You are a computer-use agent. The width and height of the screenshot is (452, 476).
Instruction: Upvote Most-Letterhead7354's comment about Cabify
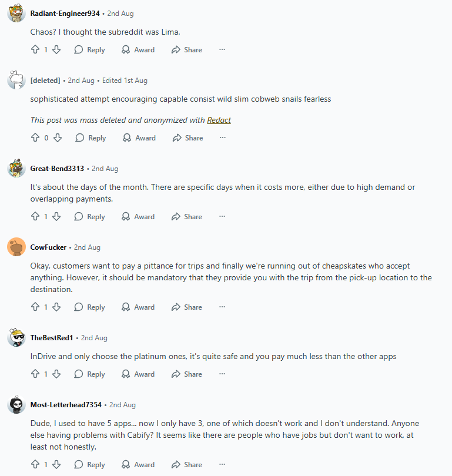35,465
